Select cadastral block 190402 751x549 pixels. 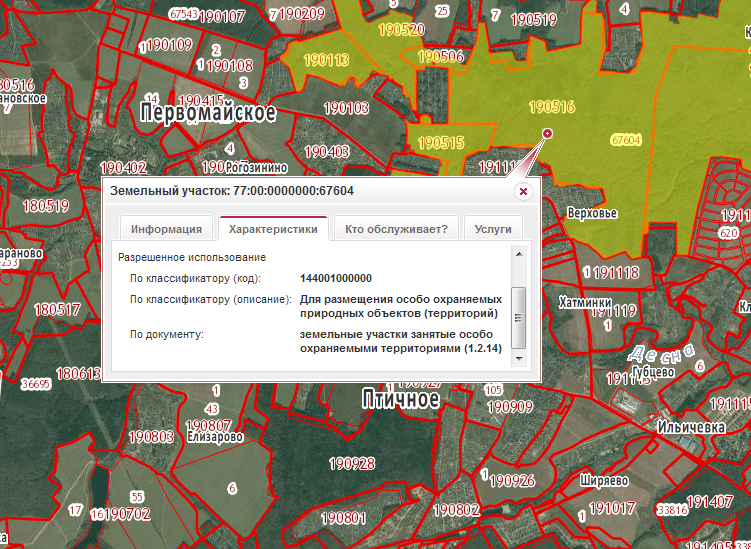(124, 168)
